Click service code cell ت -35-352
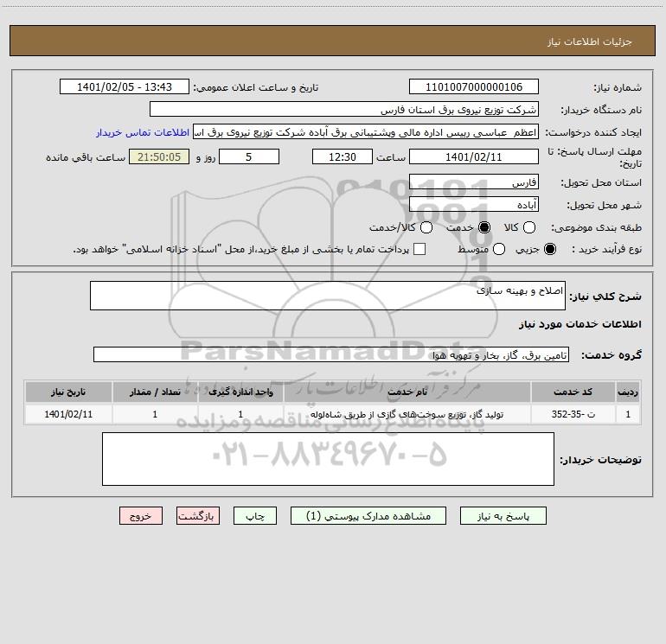666x644 pixels. pos(573,414)
